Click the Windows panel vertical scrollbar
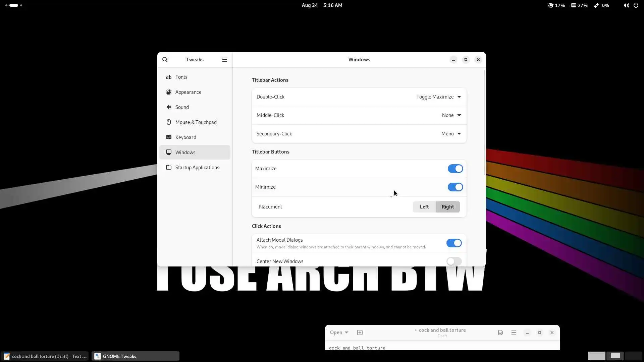 (x=484, y=122)
